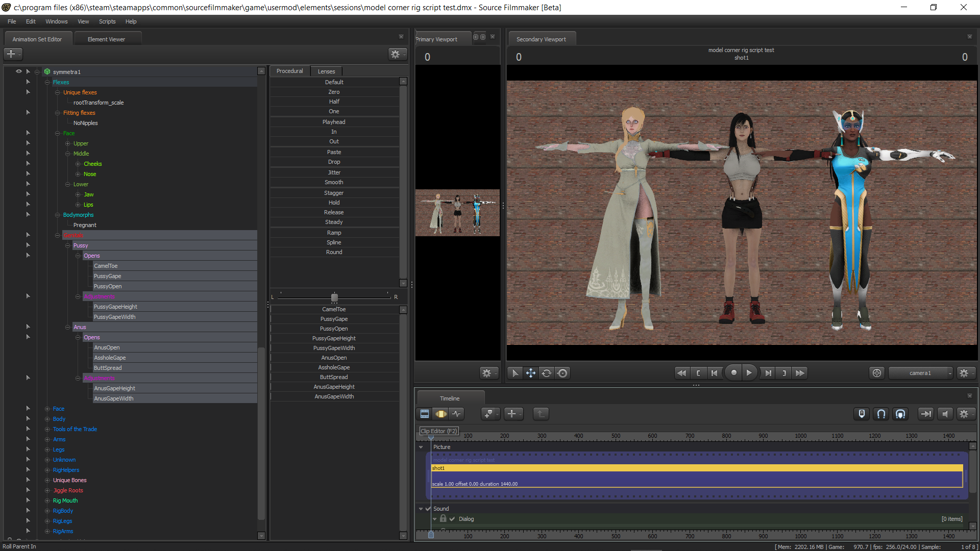This screenshot has height=551, width=980.
Task: Start recording with the Record button
Action: tap(733, 373)
